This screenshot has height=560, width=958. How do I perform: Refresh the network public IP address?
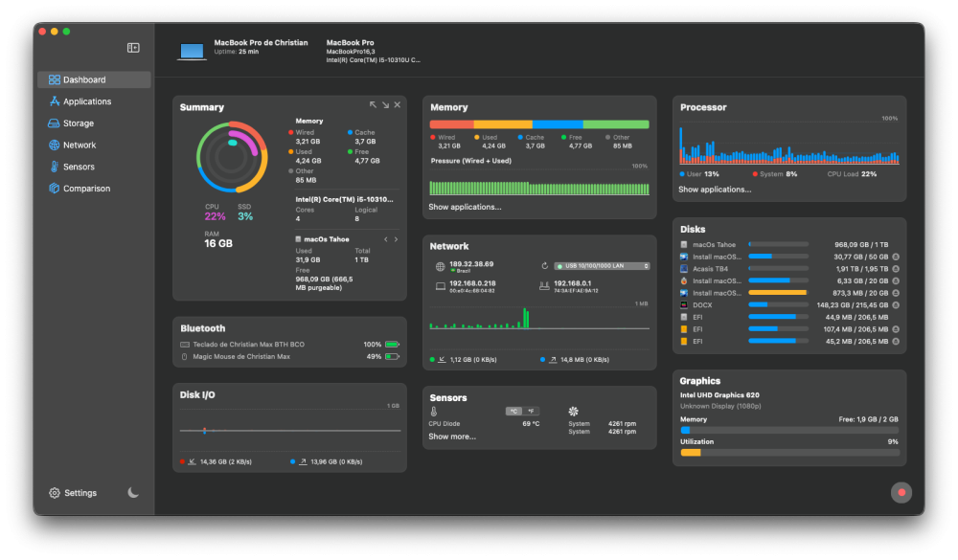tap(544, 266)
